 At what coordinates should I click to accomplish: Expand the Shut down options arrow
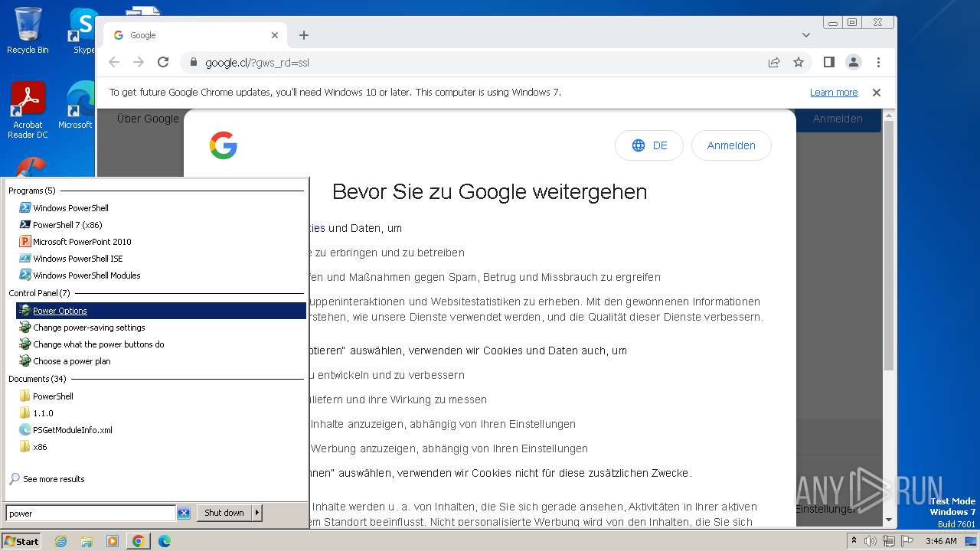tap(257, 513)
